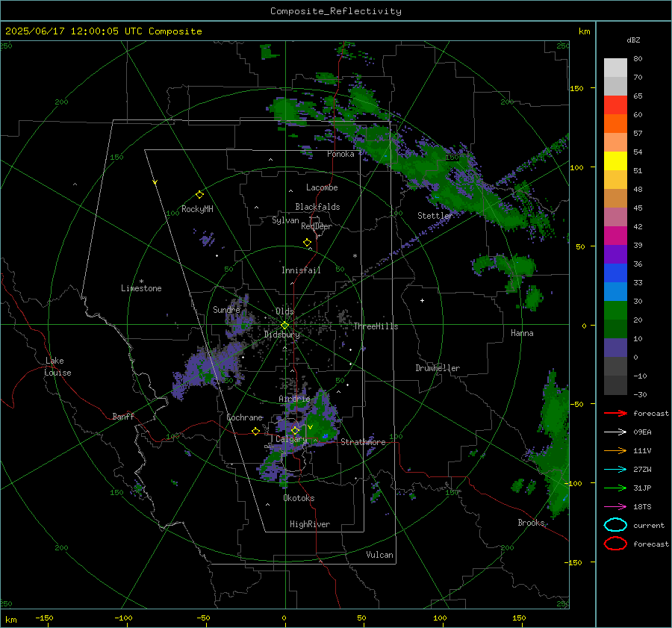Click the yellow diamond marker below Cochrane

255,432
